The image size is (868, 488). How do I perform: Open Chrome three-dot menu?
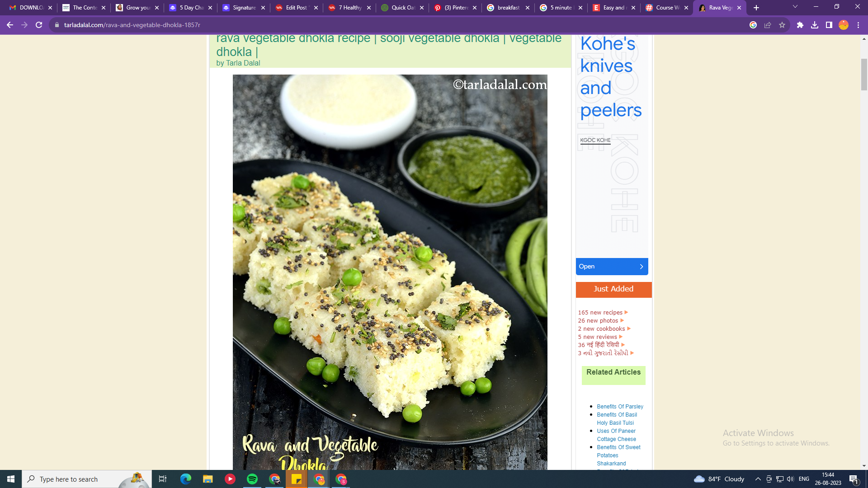[x=858, y=25]
